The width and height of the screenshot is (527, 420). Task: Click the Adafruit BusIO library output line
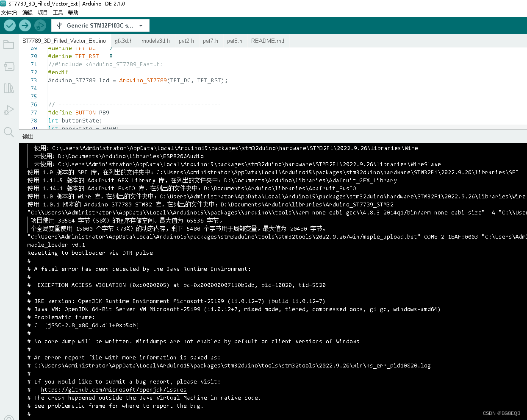click(192, 189)
